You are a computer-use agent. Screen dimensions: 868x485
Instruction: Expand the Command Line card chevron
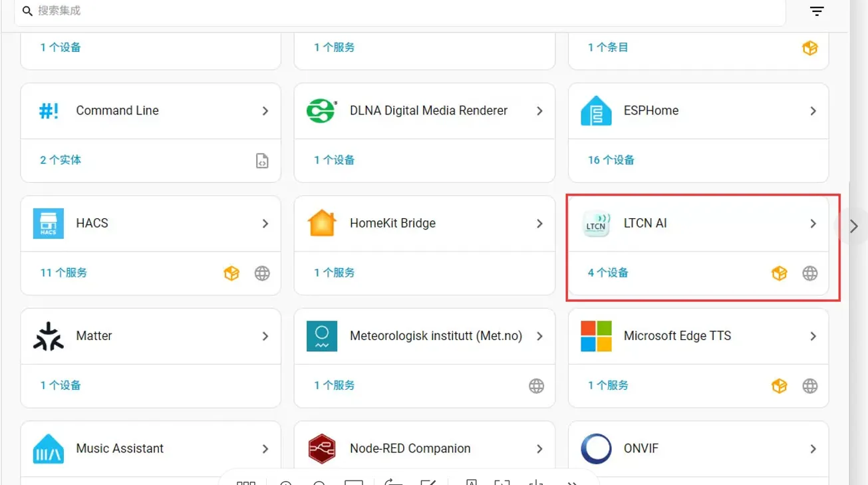click(x=265, y=111)
